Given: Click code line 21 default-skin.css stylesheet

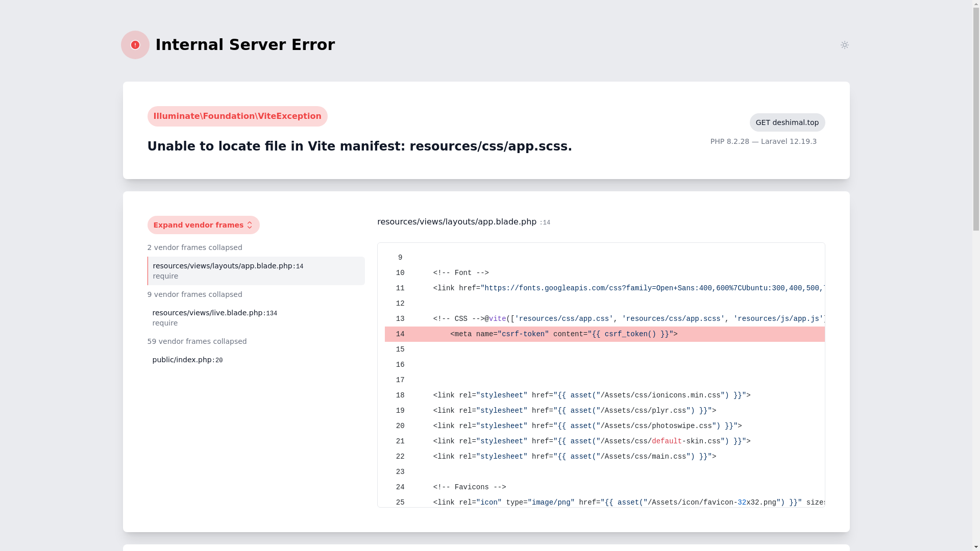Looking at the screenshot, I should pyautogui.click(x=604, y=441).
